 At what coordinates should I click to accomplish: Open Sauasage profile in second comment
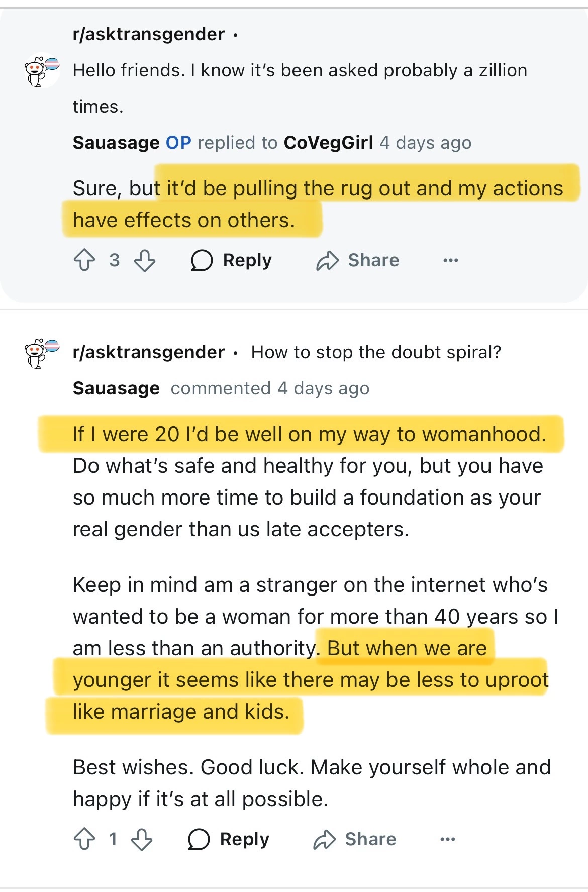point(116,388)
